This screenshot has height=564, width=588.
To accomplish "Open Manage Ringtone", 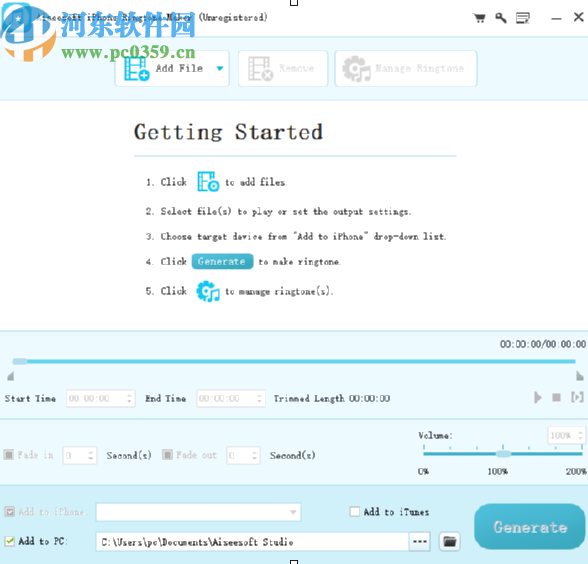I will pyautogui.click(x=406, y=68).
